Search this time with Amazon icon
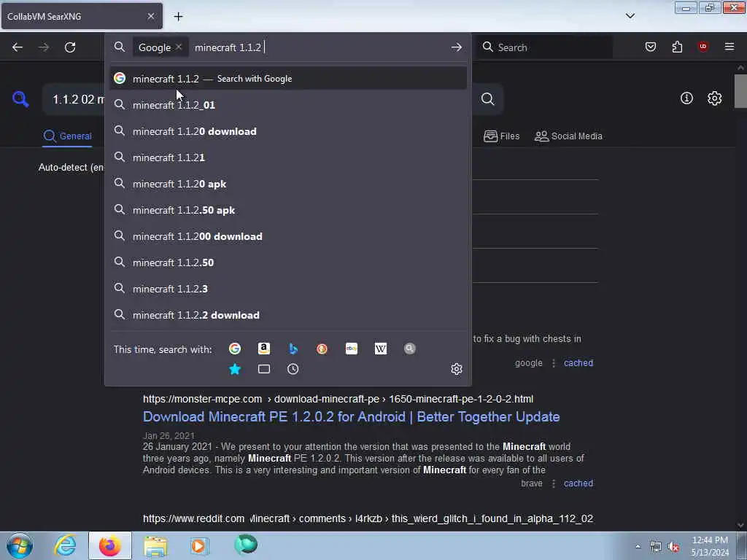The image size is (747, 560). [x=264, y=349]
